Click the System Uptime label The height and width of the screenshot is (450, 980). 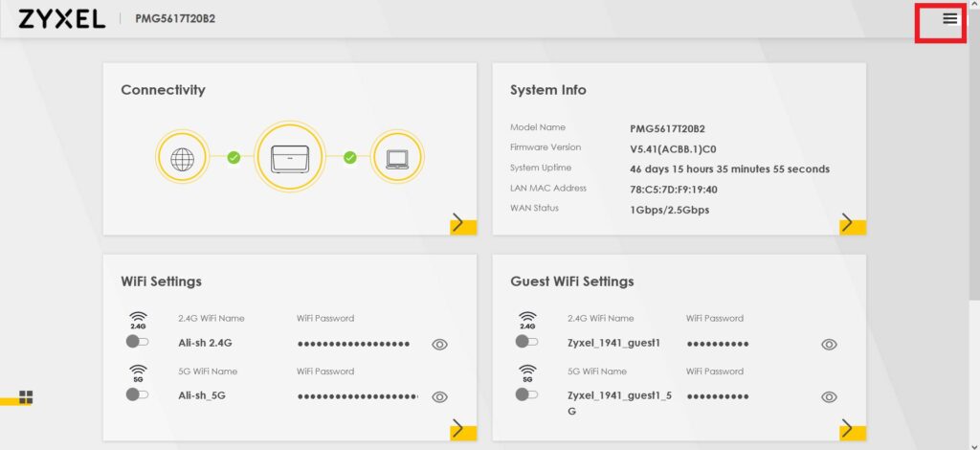(x=541, y=168)
